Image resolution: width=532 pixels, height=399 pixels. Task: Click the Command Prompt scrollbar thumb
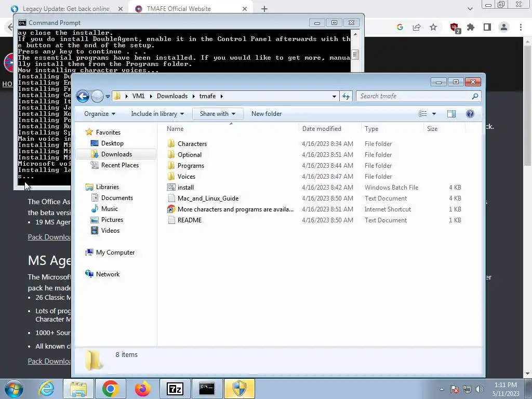(x=355, y=55)
